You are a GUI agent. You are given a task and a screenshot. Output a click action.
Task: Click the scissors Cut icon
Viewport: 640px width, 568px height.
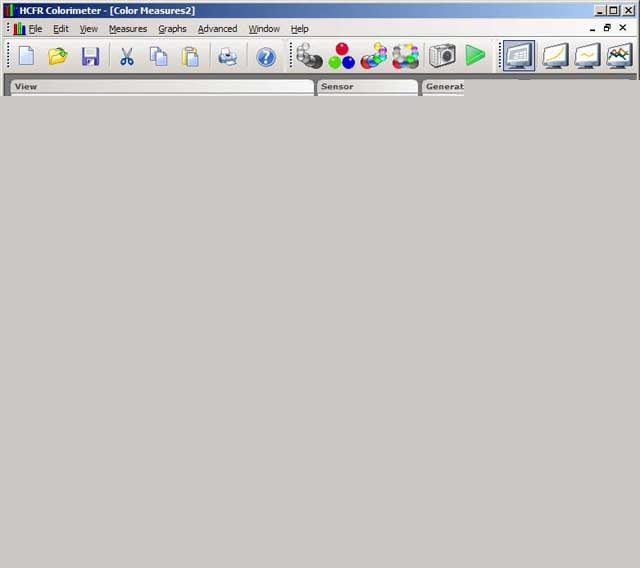[x=127, y=56]
